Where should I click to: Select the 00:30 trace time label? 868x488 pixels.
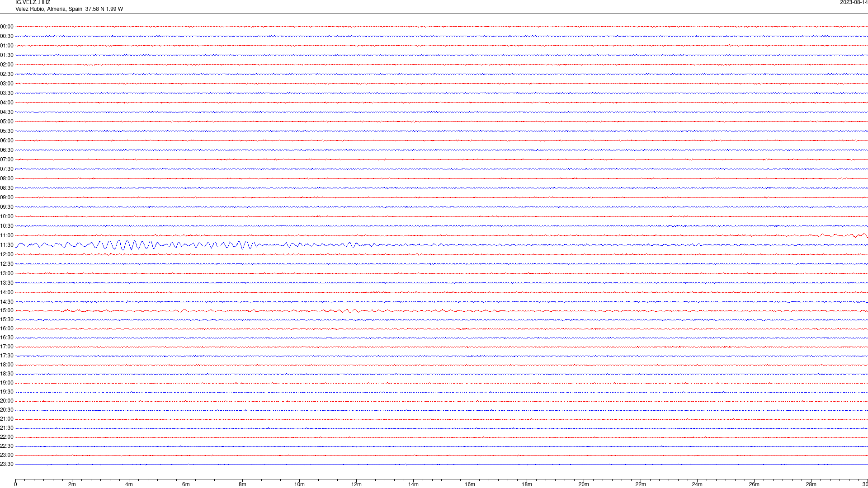coord(7,36)
